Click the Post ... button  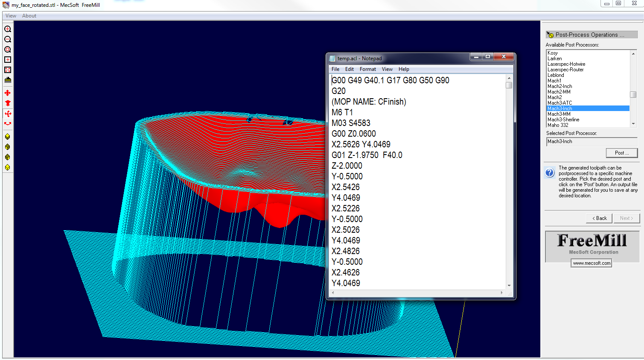[x=622, y=153]
